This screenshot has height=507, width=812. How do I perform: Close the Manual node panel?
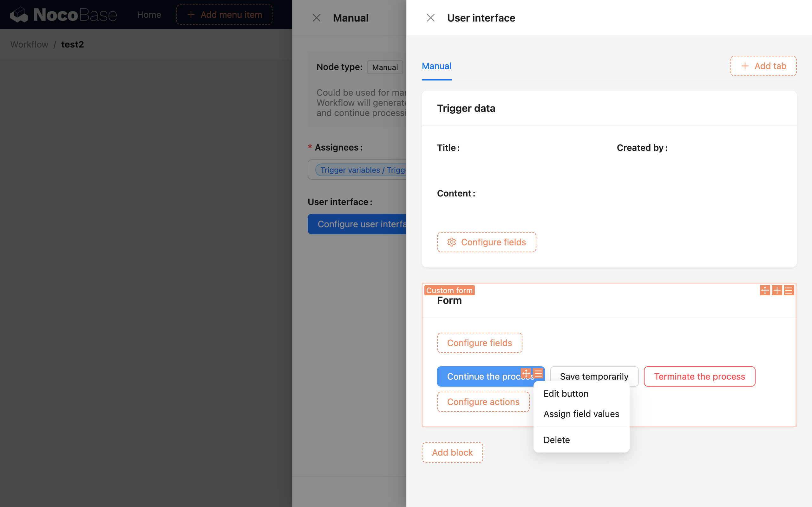pyautogui.click(x=317, y=17)
